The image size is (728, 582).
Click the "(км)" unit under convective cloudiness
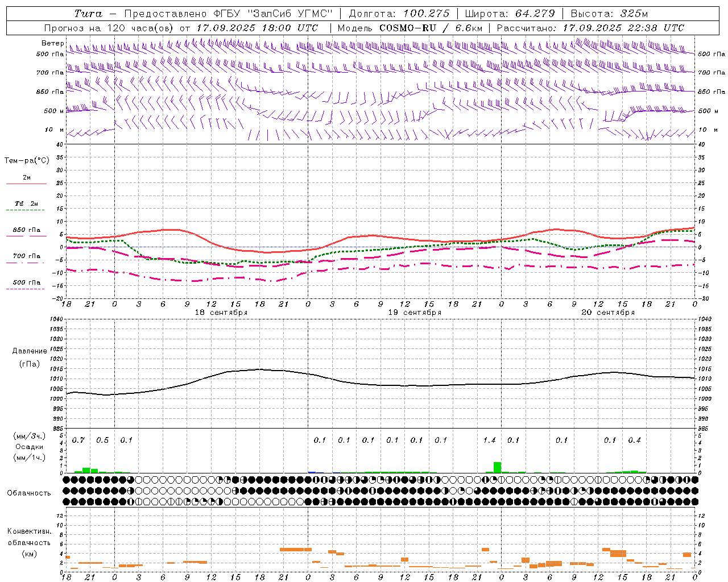coord(30,553)
